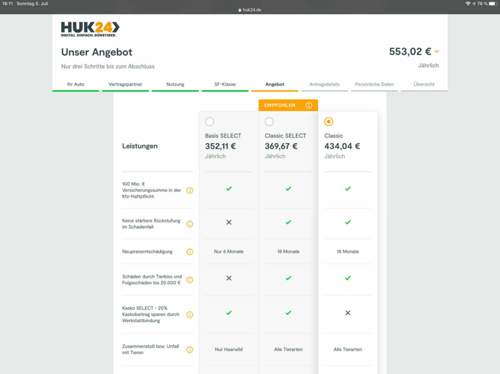This screenshot has height=374, width=500.
Task: Click the HUK24 logo
Action: (x=90, y=29)
